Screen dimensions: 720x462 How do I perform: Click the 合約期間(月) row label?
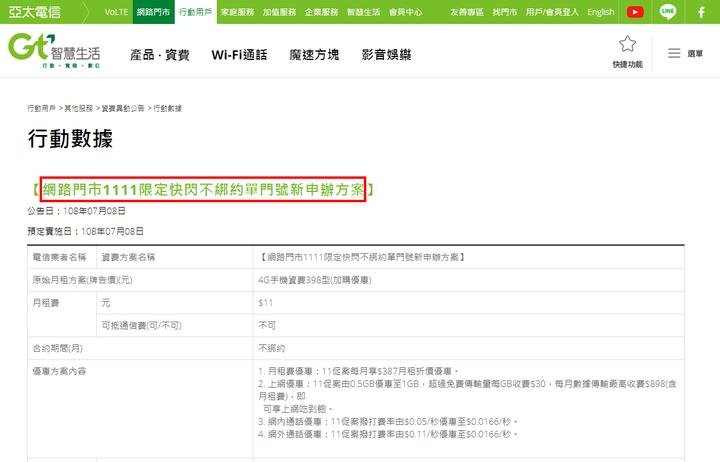point(57,349)
